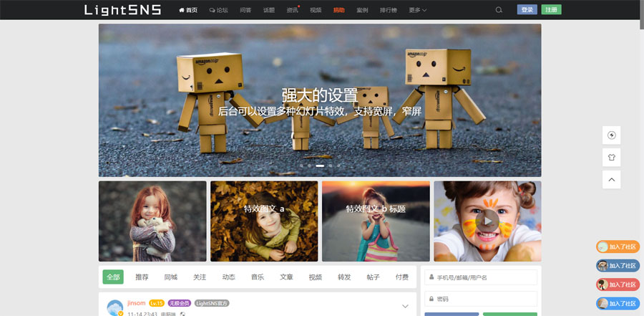Go to 首页 home in navigation
This screenshot has height=316, width=644.
[x=188, y=10]
